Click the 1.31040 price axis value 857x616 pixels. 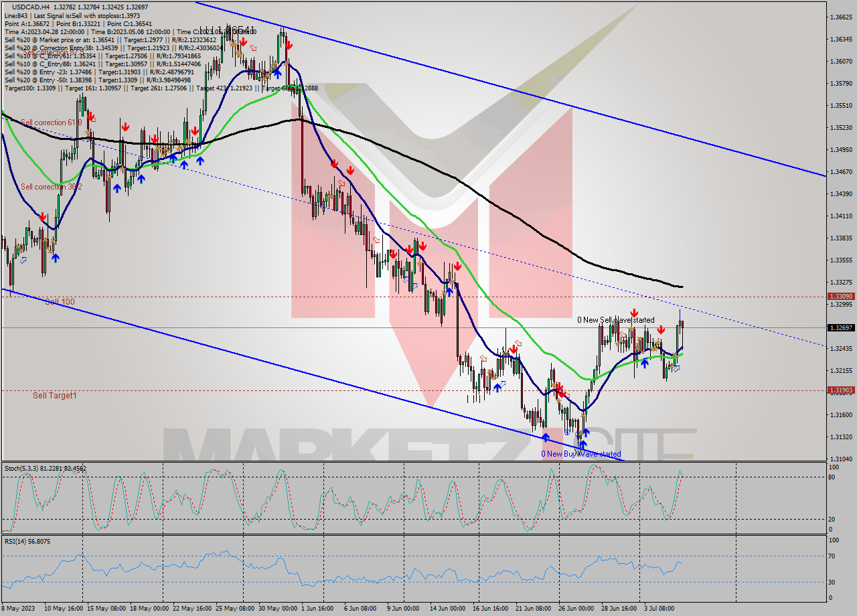tap(840, 459)
